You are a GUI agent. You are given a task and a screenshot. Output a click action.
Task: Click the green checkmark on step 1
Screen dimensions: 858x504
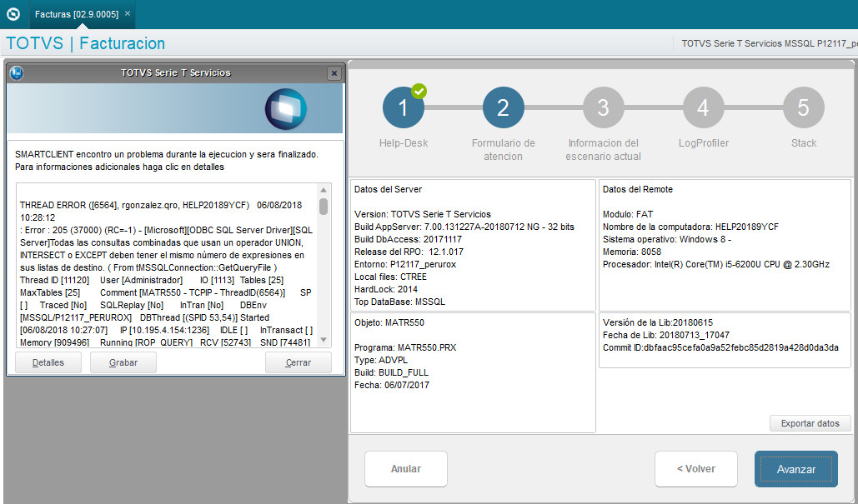(x=419, y=92)
